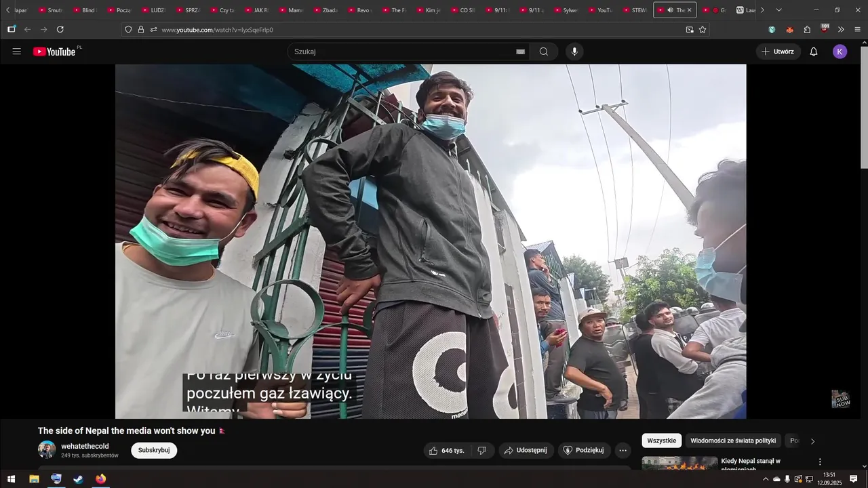Screen dimensions: 868x488
Task: Mute the playing tab speaker icon
Action: coord(670,10)
